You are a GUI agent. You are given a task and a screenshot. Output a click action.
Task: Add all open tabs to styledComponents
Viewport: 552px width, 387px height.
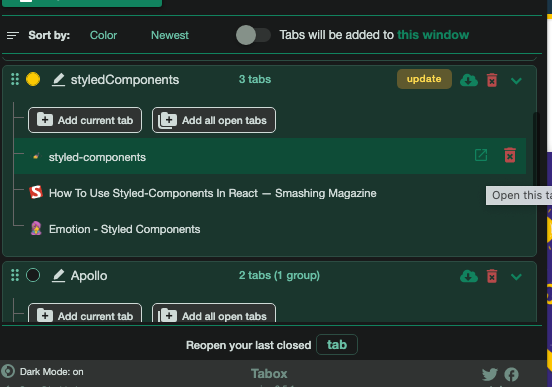coord(214,120)
